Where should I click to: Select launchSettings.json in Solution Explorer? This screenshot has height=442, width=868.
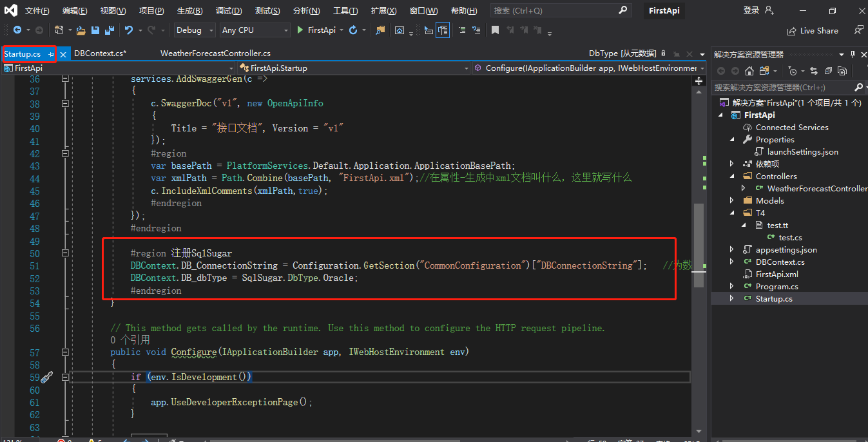click(802, 152)
